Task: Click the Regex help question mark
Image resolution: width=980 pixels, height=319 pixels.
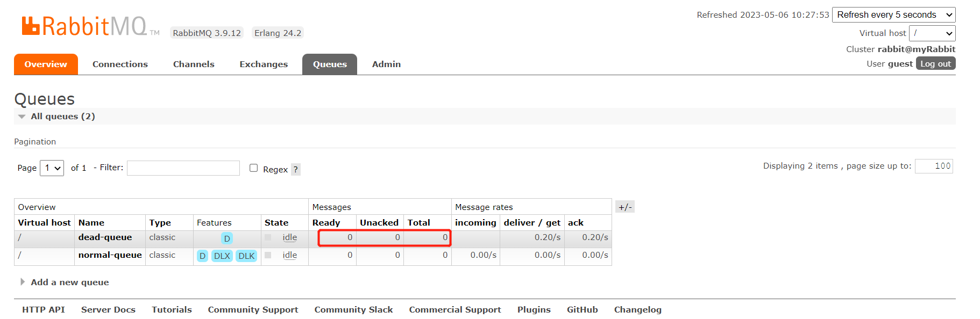Action: click(295, 170)
